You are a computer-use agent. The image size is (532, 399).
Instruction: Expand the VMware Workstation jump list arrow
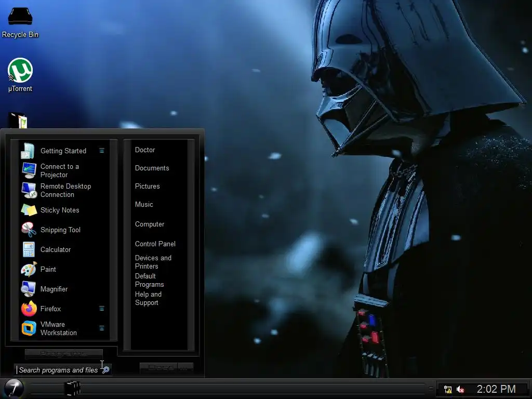point(101,328)
